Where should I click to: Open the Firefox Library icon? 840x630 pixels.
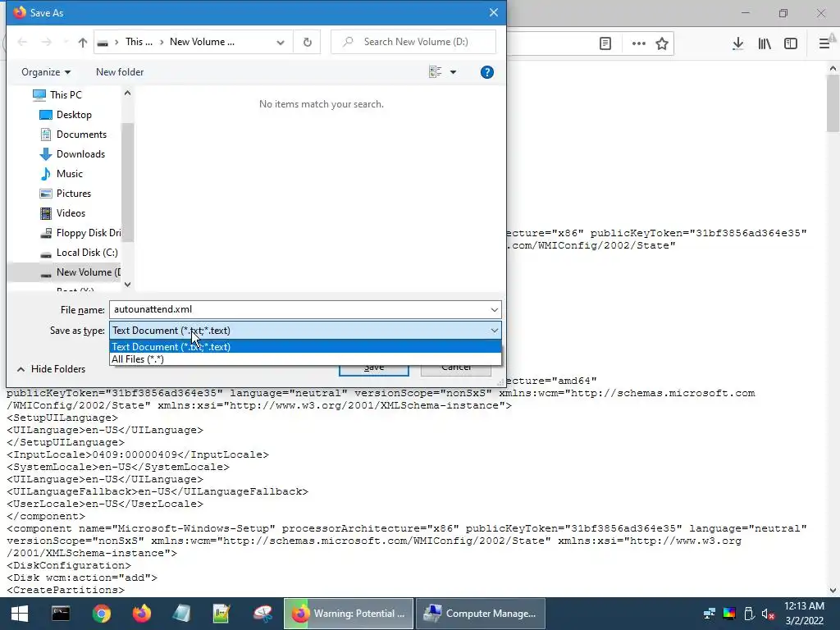(765, 43)
